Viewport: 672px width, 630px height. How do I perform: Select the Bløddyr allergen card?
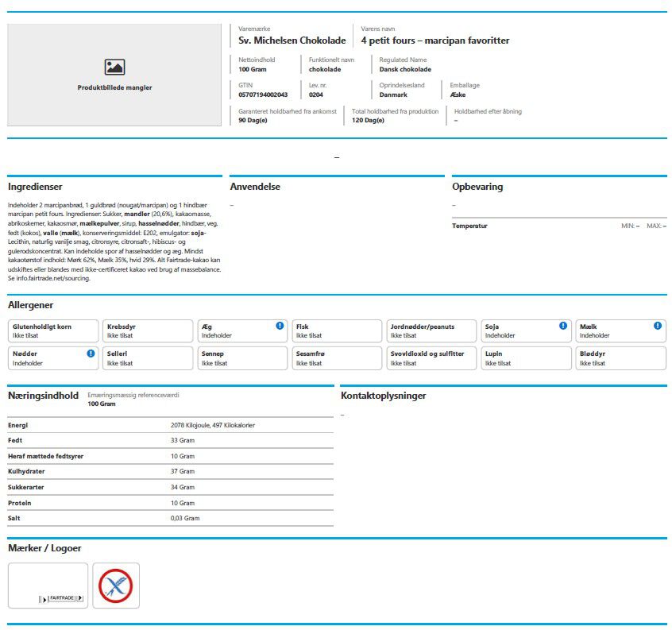tap(621, 358)
